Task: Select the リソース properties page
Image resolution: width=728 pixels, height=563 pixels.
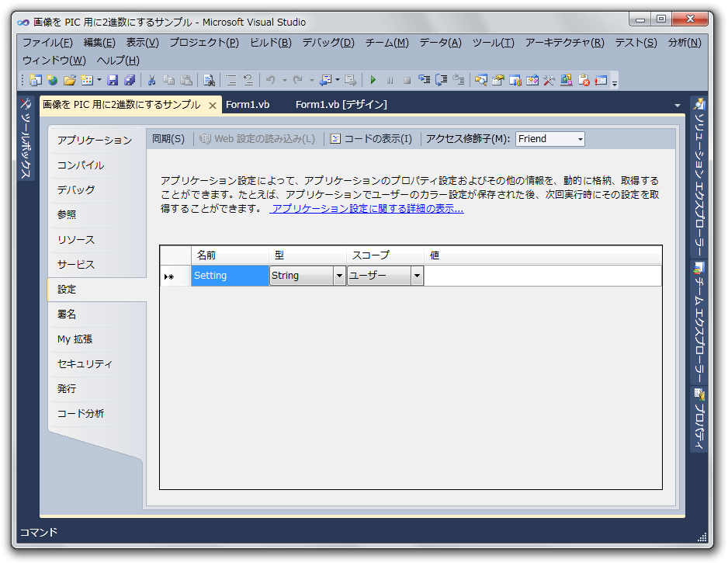Action: pos(96,240)
